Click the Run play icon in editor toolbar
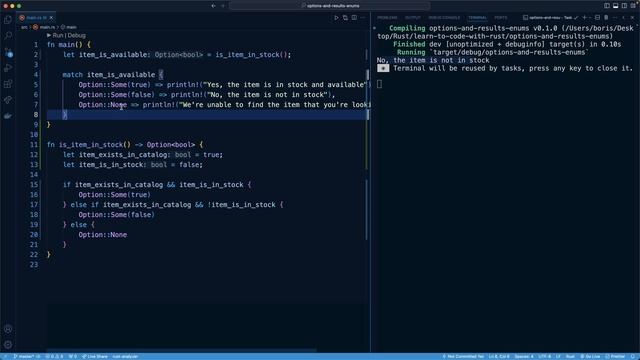The height and width of the screenshot is (360, 640). pos(336,18)
